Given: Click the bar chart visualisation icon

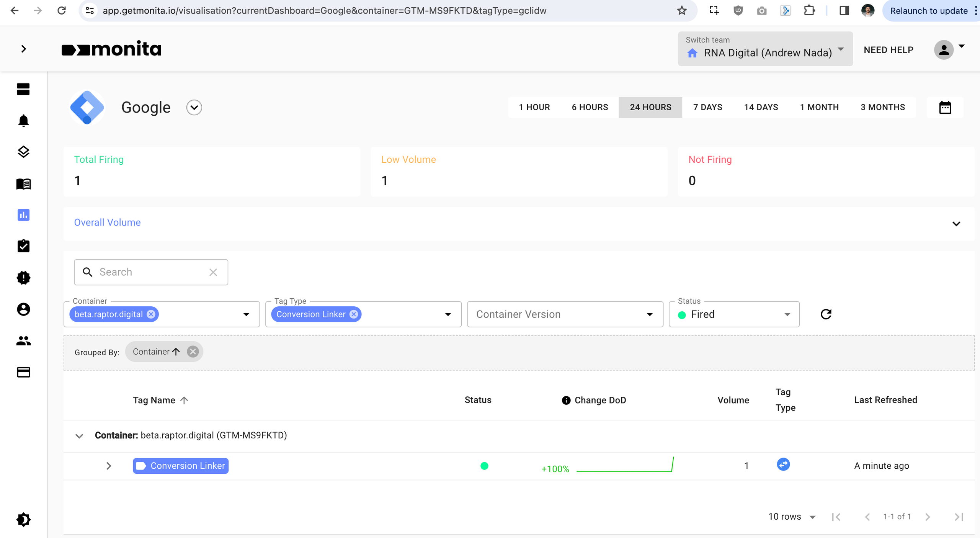Looking at the screenshot, I should click(23, 215).
